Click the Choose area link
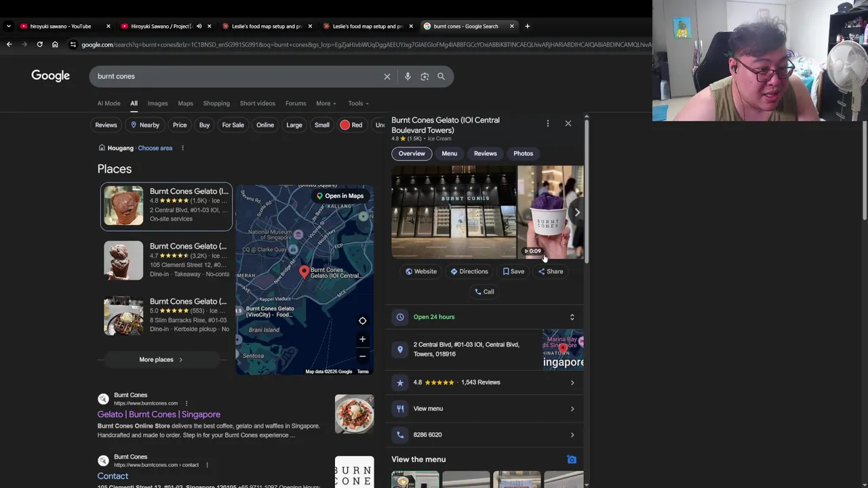868x488 pixels. click(155, 148)
